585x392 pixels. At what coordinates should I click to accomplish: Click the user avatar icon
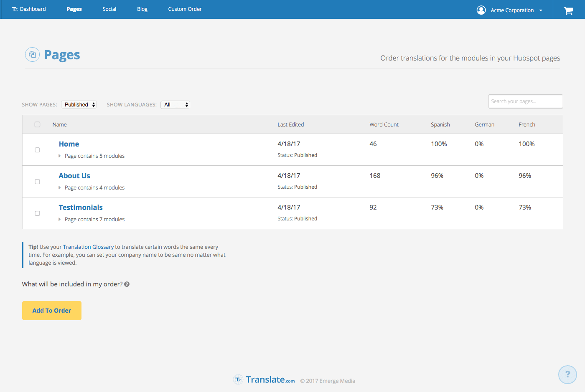(481, 10)
